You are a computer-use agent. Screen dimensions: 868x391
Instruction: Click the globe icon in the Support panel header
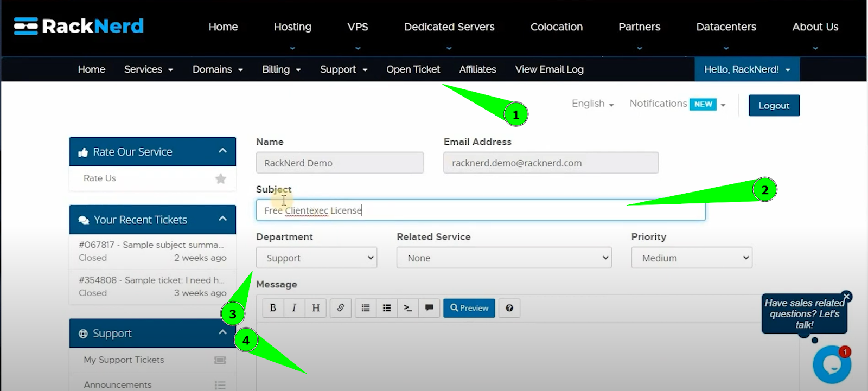pyautogui.click(x=83, y=334)
